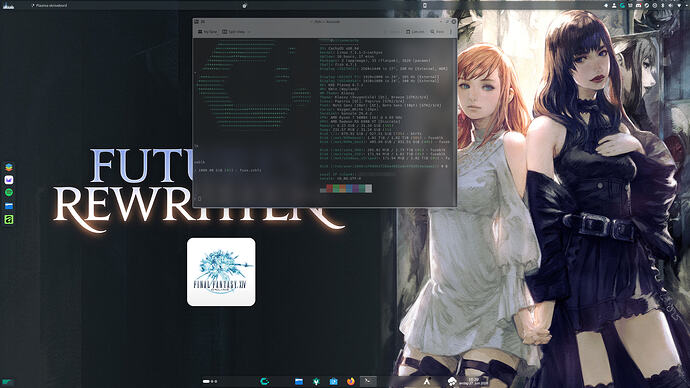Click the Konsole window menu icon in the titlebar
Image resolution: width=690 pixels, height=388 pixels.
(x=197, y=21)
